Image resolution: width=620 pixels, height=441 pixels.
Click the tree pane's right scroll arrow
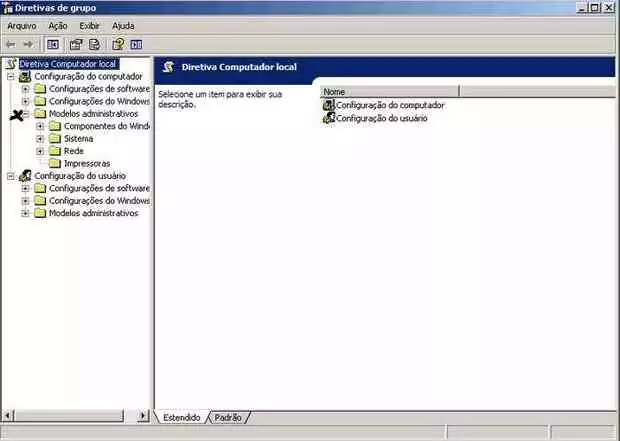tap(143, 415)
